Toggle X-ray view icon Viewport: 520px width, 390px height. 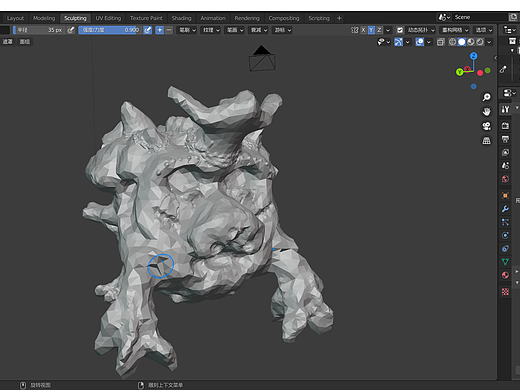click(x=441, y=42)
